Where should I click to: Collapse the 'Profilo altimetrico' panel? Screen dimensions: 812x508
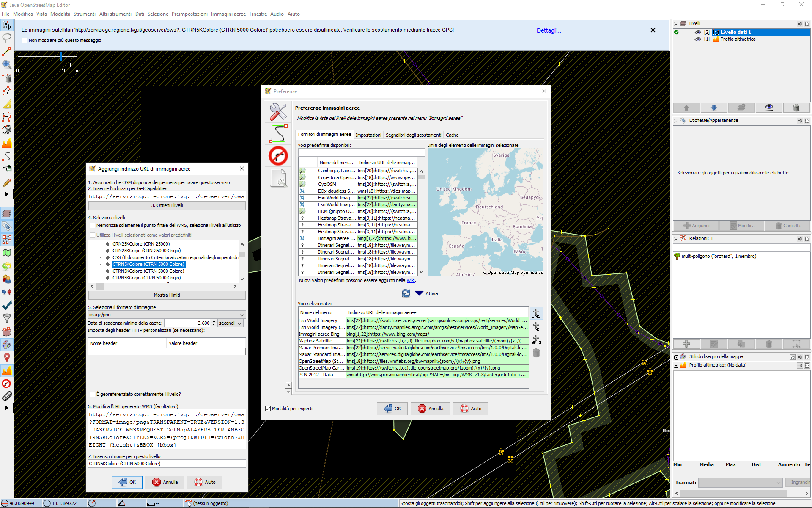[676, 365]
